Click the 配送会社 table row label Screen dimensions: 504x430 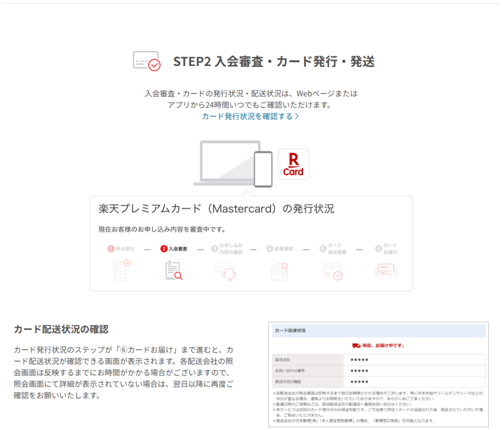coord(283,360)
